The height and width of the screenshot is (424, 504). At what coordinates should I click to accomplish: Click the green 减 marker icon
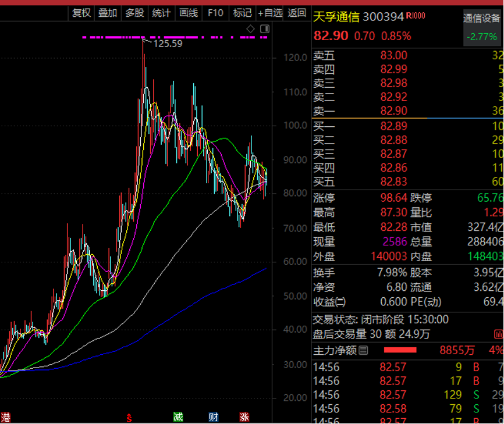[178, 417]
